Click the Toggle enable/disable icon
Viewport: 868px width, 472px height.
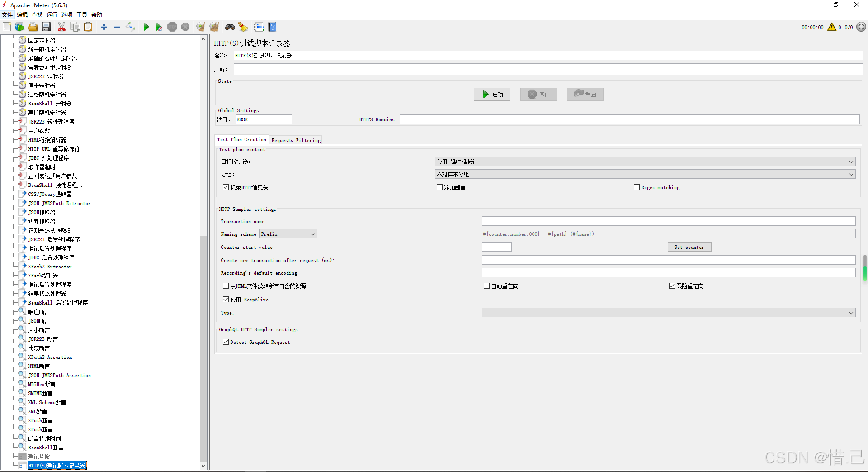click(x=131, y=27)
